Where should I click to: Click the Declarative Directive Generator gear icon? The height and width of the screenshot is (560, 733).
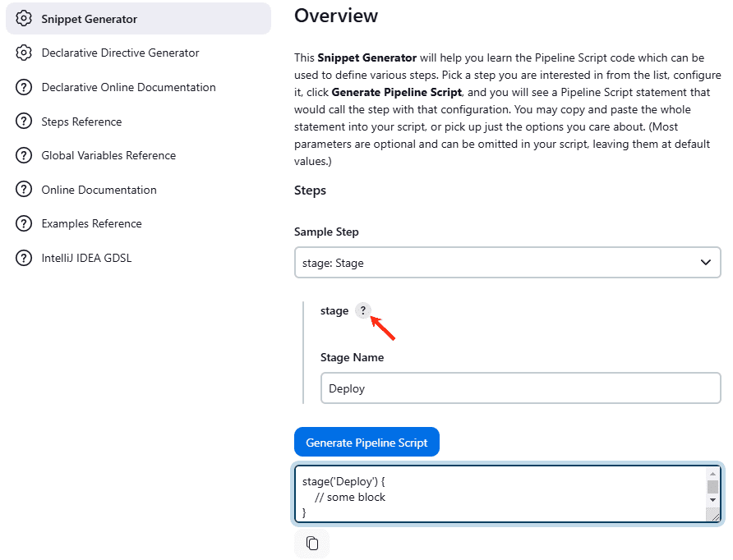tap(24, 52)
